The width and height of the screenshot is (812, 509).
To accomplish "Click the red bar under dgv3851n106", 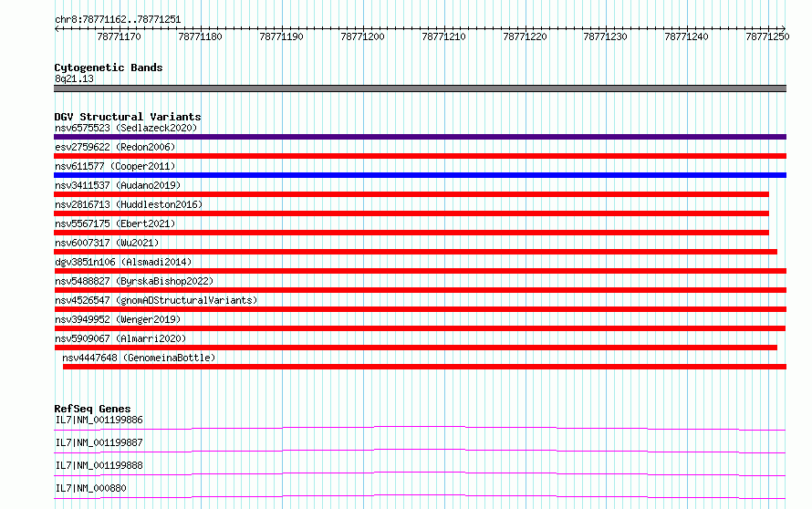I will (x=420, y=271).
